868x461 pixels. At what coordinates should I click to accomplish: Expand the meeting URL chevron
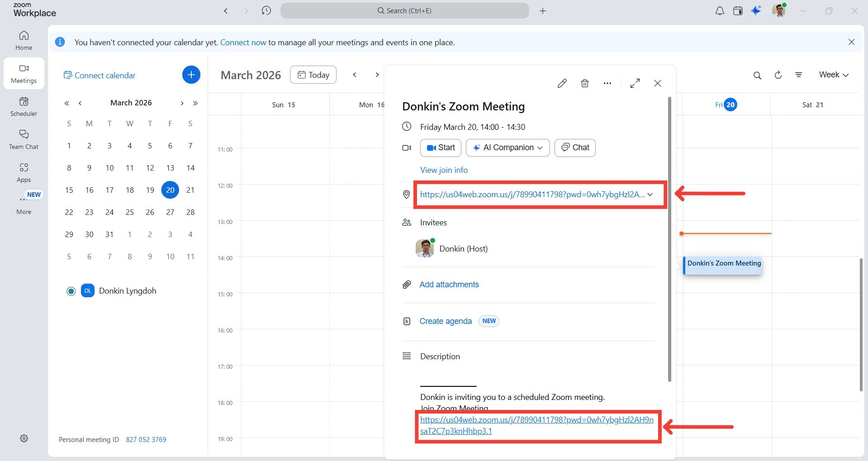[650, 195]
